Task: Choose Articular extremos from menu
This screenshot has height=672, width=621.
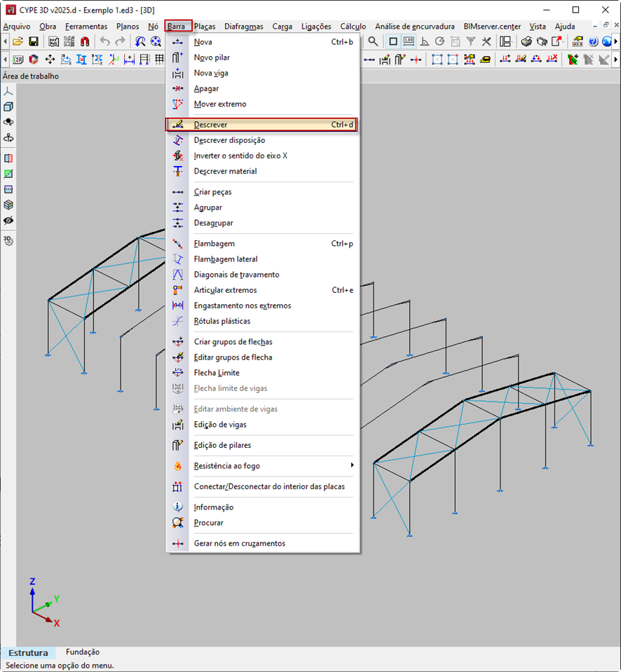Action: pos(261,290)
